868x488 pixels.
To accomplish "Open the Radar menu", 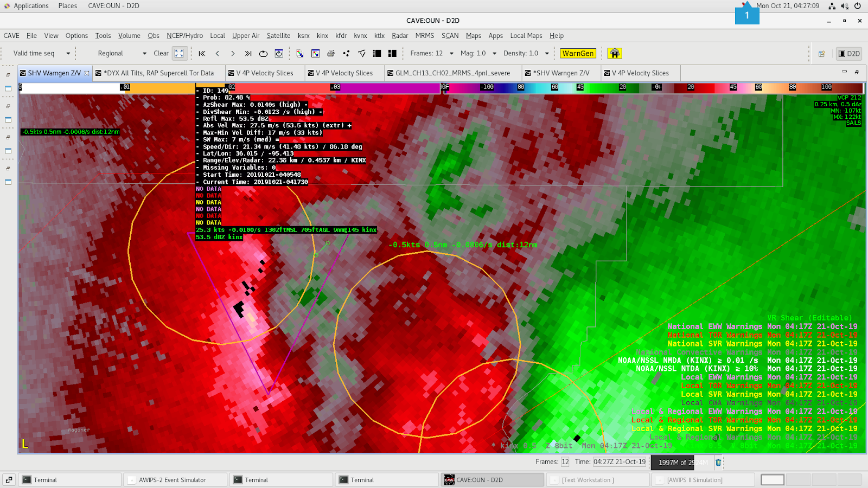I will 400,36.
